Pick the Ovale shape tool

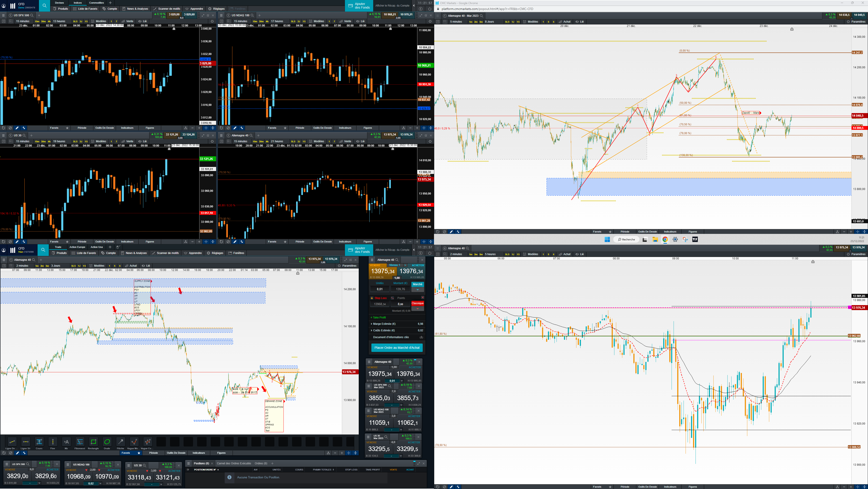pyautogui.click(x=107, y=442)
